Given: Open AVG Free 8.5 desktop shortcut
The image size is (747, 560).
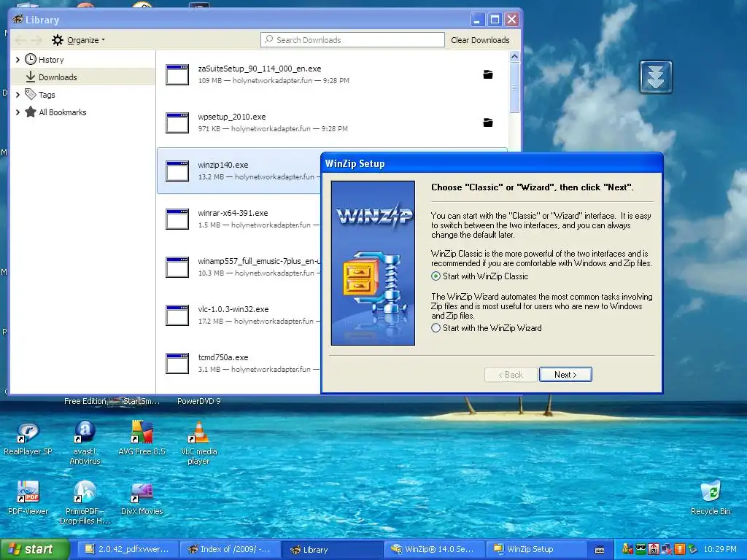Looking at the screenshot, I should pyautogui.click(x=142, y=438).
